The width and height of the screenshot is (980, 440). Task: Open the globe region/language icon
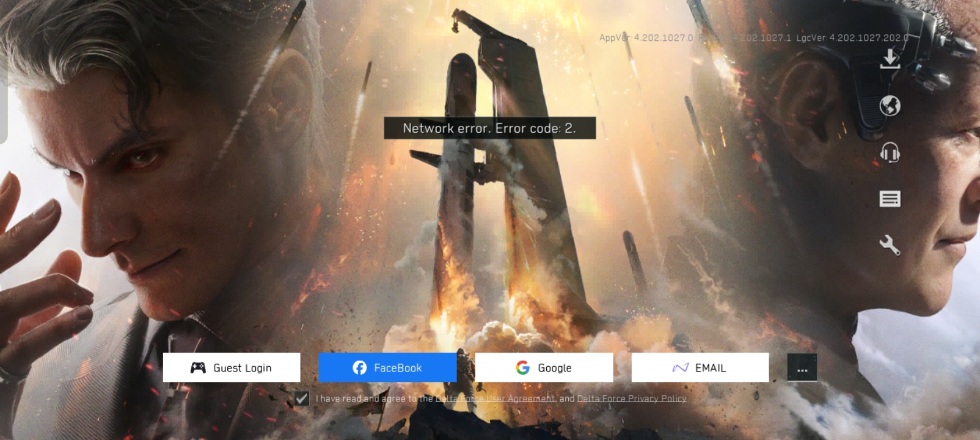point(890,106)
